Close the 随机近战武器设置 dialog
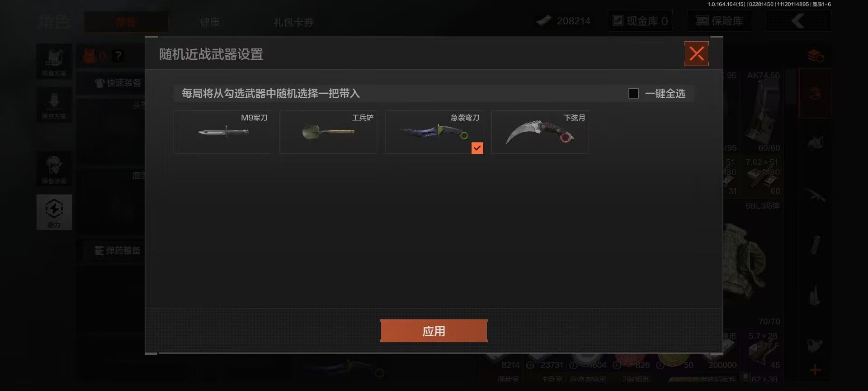This screenshot has width=868, height=391. click(x=696, y=54)
